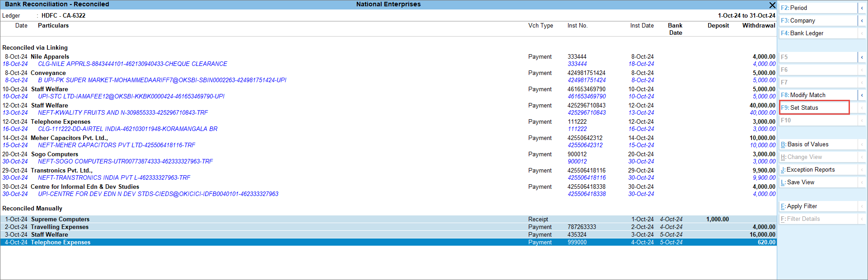
Task: Click H: Change View
Action: (818, 157)
